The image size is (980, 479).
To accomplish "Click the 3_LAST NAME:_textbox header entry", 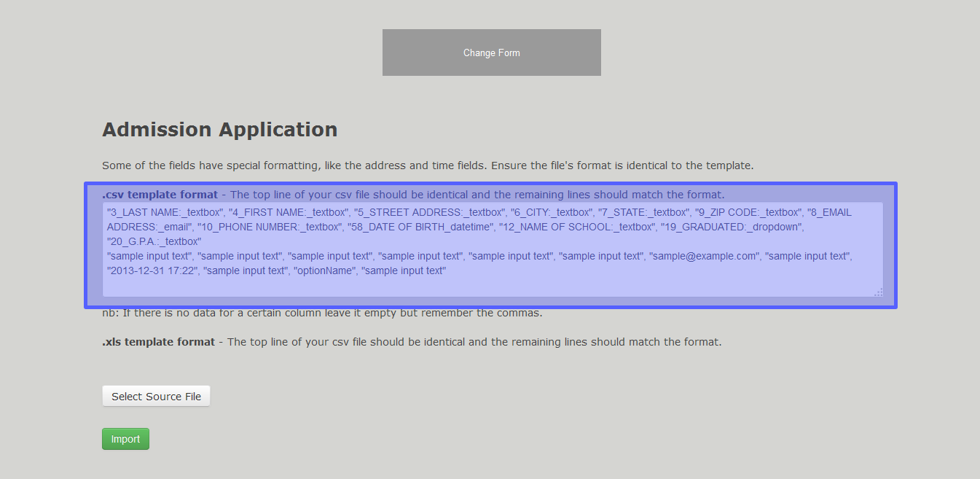I will (x=165, y=212).
